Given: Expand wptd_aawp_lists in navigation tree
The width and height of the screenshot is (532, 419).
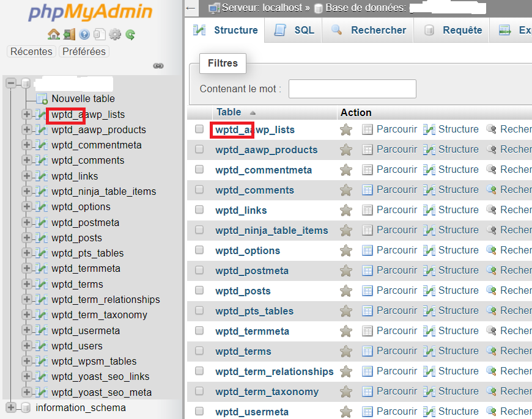Looking at the screenshot, I should (26, 114).
